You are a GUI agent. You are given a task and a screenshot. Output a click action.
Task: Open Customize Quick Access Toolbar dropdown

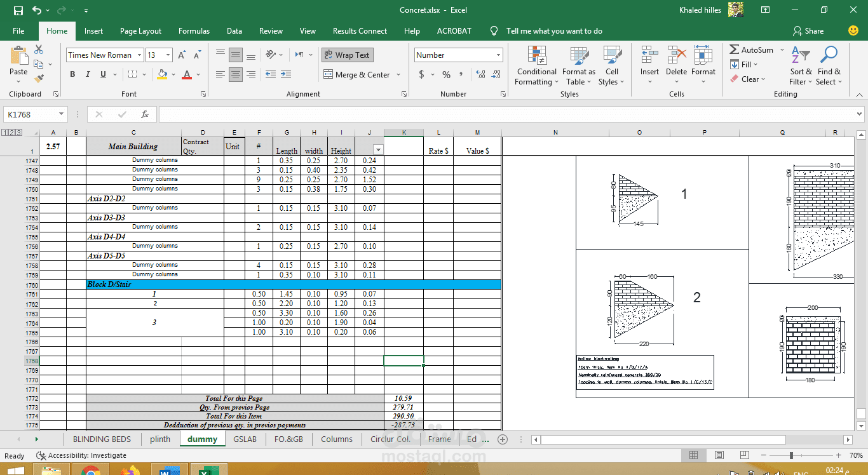click(x=86, y=10)
